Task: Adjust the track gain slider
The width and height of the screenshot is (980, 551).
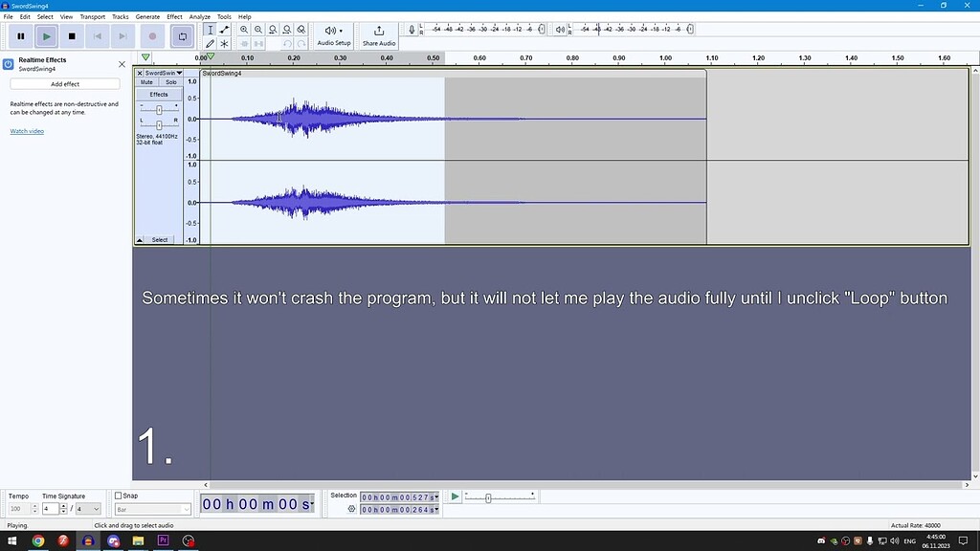Action: point(160,110)
